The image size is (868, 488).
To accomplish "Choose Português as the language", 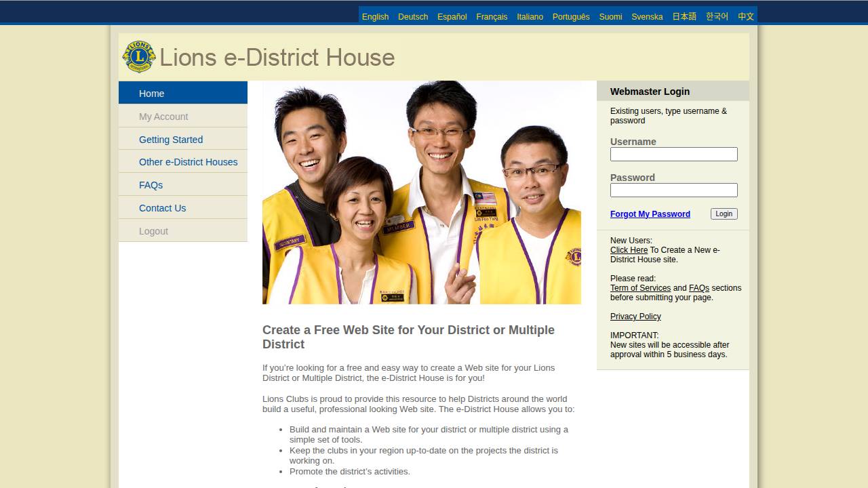I will click(x=571, y=16).
